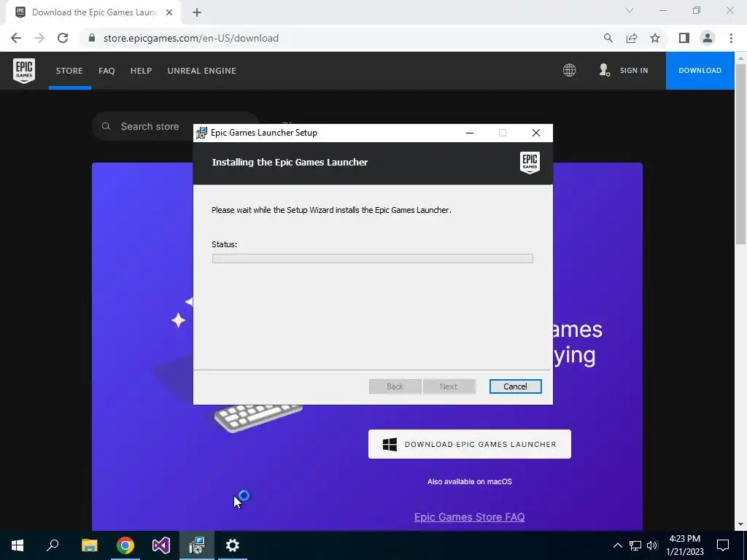Viewport: 747px width, 560px height.
Task: Click the Epic Games logo in setup dialog header
Action: 530,163
